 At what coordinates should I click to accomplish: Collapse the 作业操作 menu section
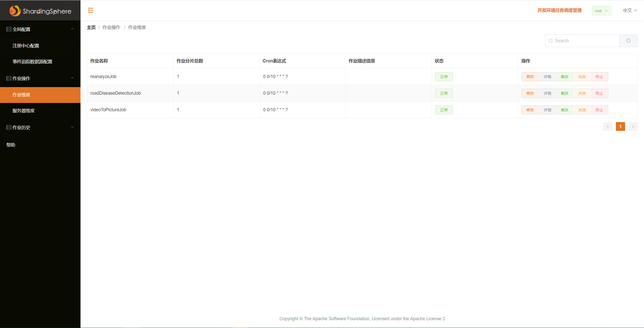72,78
